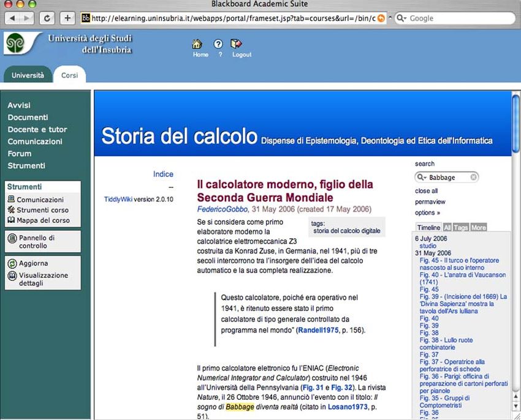Viewport: 521px width, 420px height.
Task: Select the Corsi tab
Action: (x=69, y=75)
